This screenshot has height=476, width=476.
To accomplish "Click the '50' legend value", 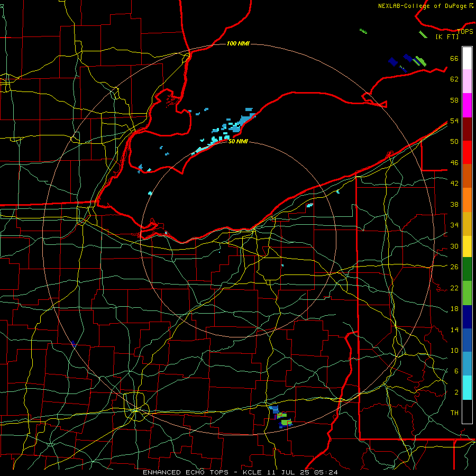I will tap(454, 142).
